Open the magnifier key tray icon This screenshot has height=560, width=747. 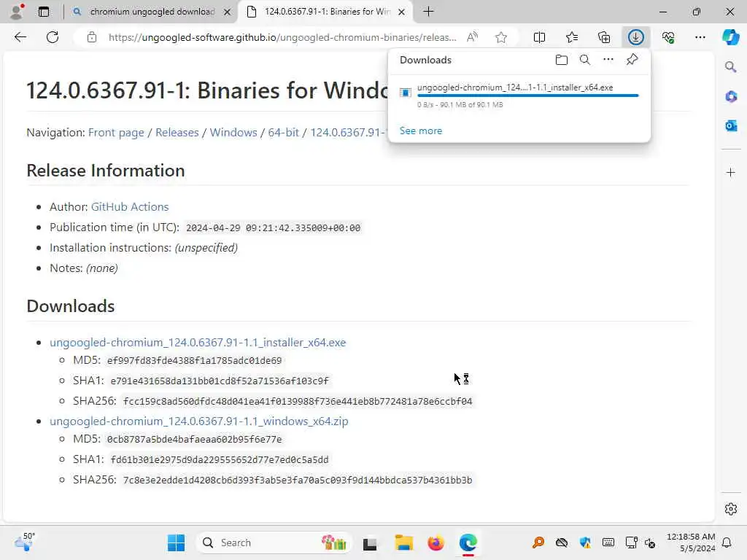[x=538, y=542]
